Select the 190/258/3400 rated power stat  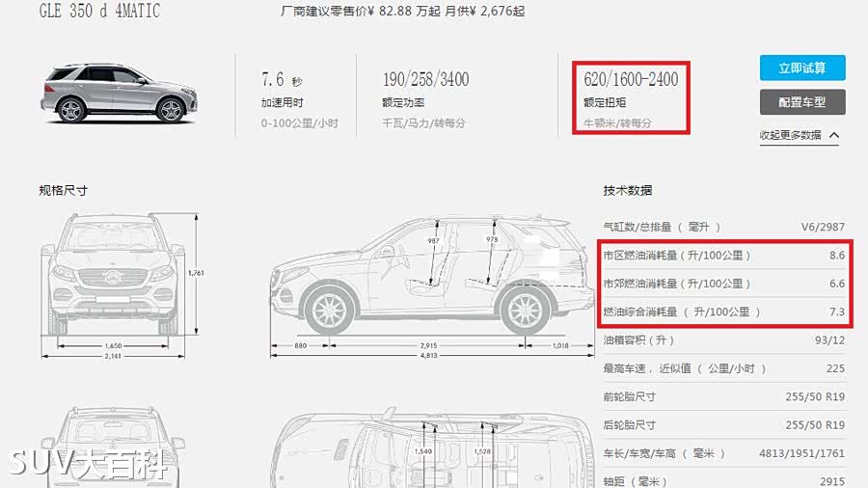point(425,79)
